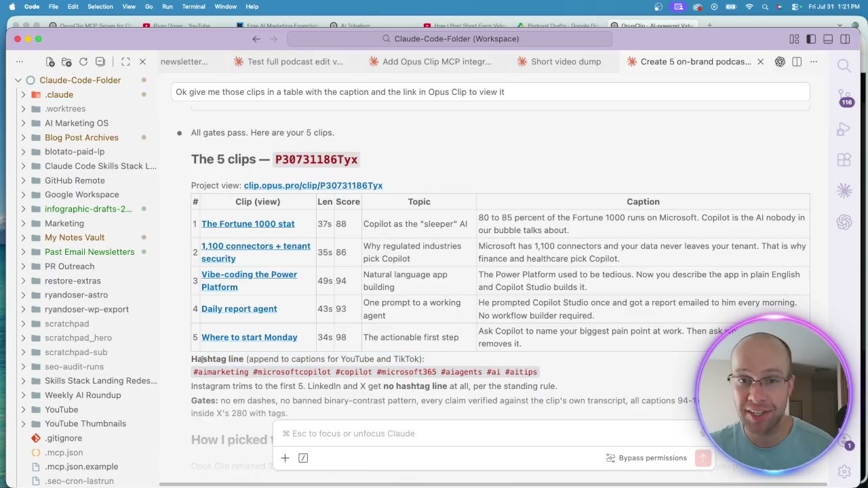Click the New File icon in explorer header
Viewport: 868px width, 488px height.
point(50,62)
